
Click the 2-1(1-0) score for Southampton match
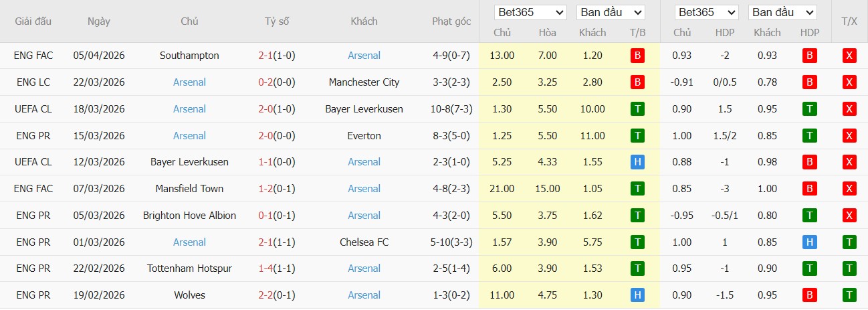276,56
